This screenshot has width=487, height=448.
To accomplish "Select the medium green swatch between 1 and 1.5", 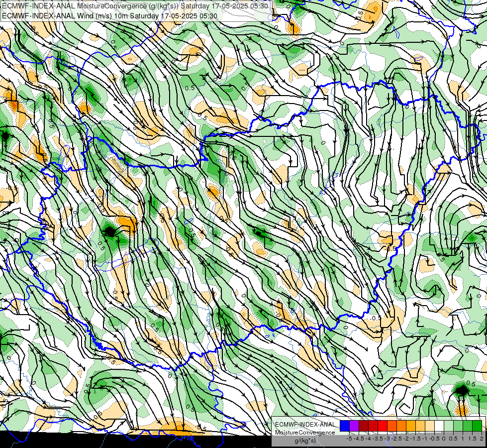I will (468, 426).
